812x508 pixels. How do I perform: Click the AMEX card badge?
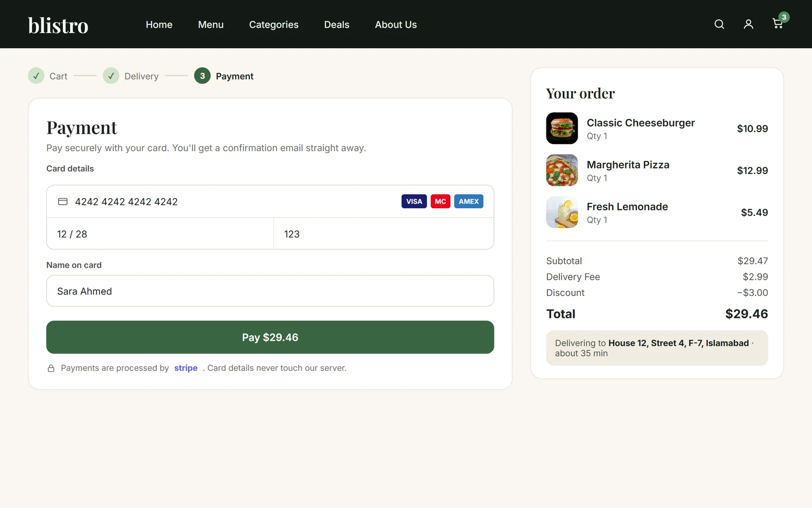(x=469, y=202)
